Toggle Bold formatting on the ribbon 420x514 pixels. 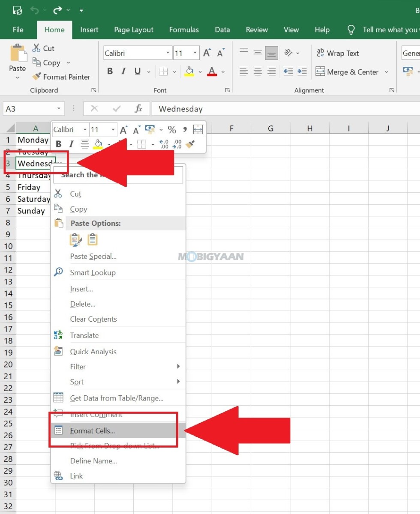pyautogui.click(x=110, y=71)
